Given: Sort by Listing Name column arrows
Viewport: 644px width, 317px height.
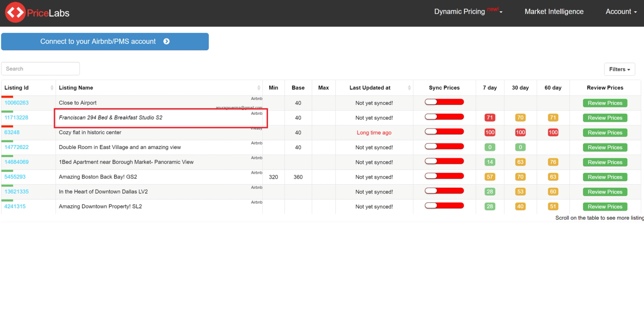Looking at the screenshot, I should pos(259,88).
